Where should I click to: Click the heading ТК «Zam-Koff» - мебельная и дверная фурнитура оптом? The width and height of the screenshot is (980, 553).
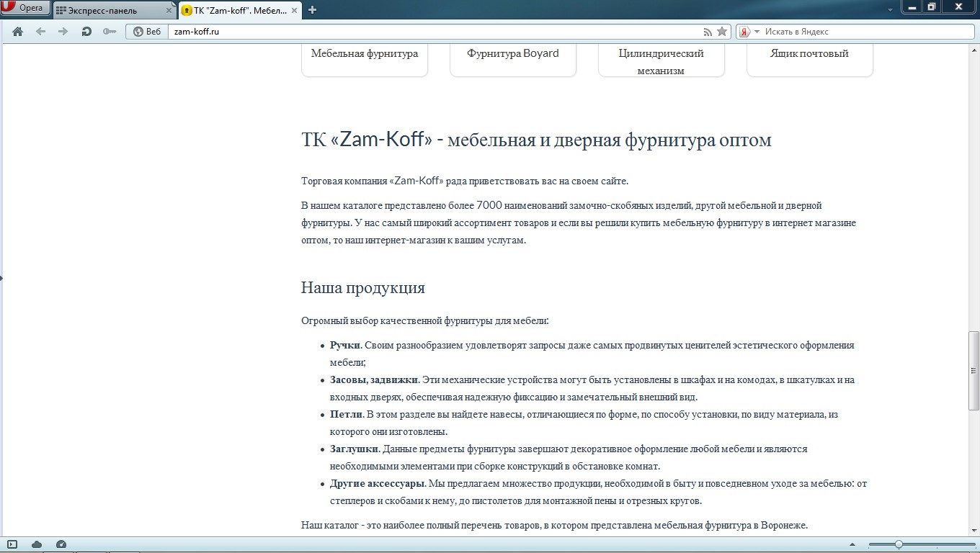pos(536,140)
